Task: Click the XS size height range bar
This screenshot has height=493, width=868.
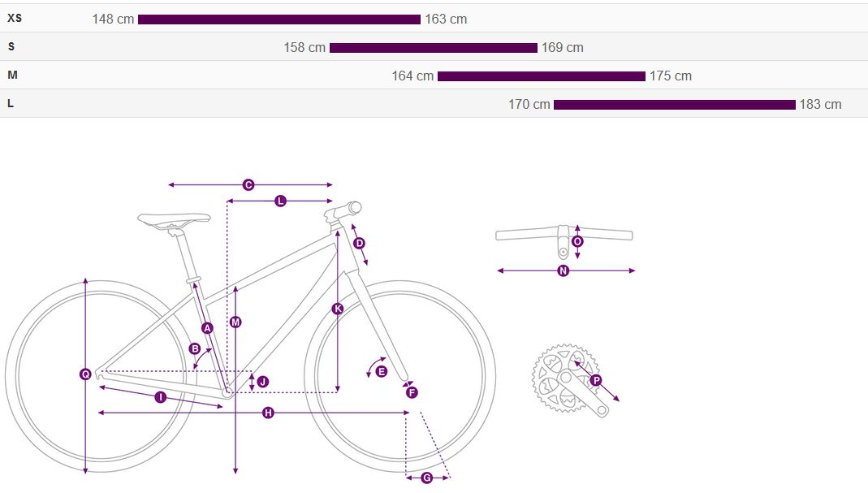Action: [x=279, y=19]
